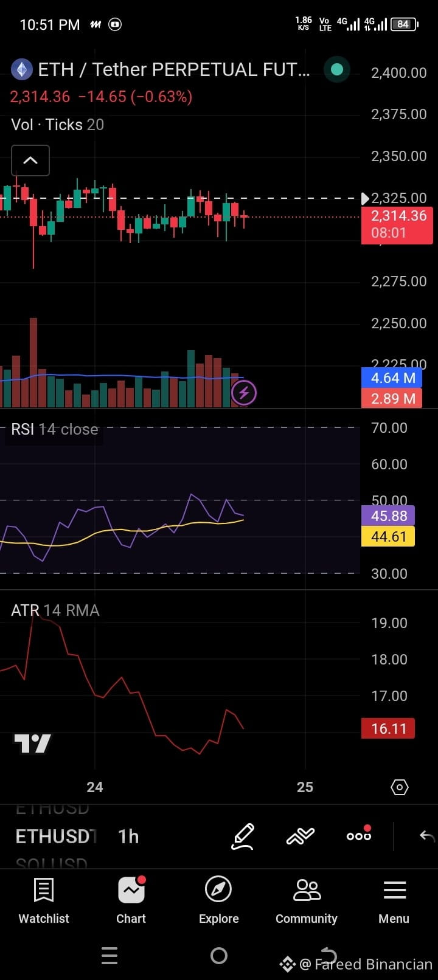Tap the purple lightning bolt replay icon

pos(244,393)
